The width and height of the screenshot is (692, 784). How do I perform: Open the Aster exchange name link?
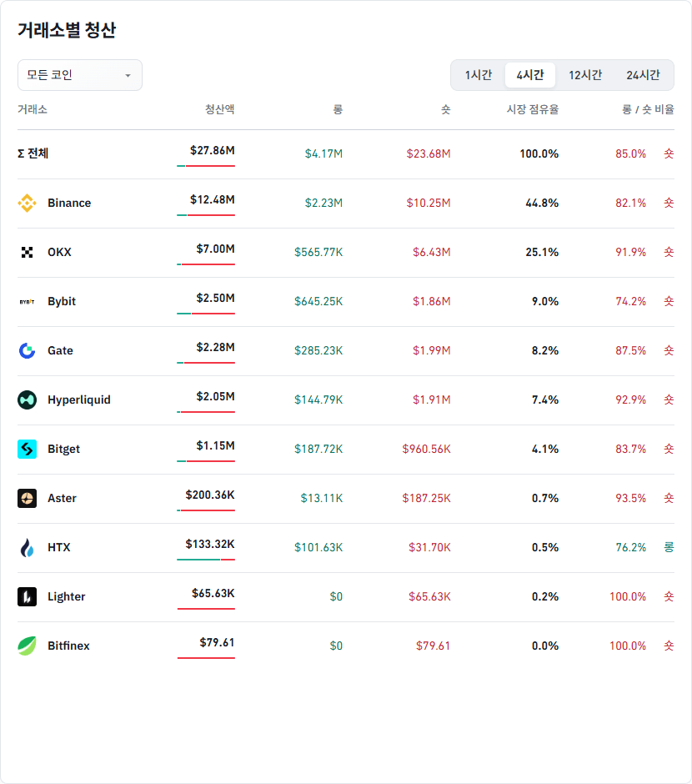pos(62,499)
